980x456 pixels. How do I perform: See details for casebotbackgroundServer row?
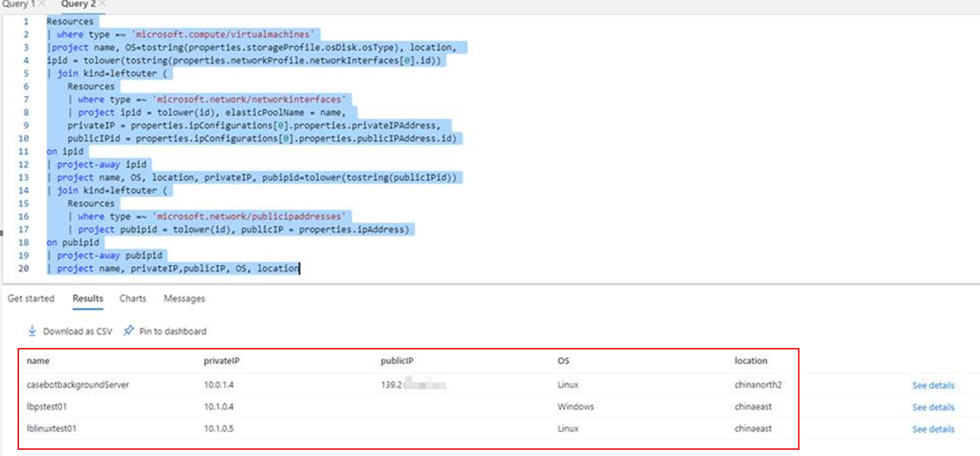pyautogui.click(x=933, y=385)
